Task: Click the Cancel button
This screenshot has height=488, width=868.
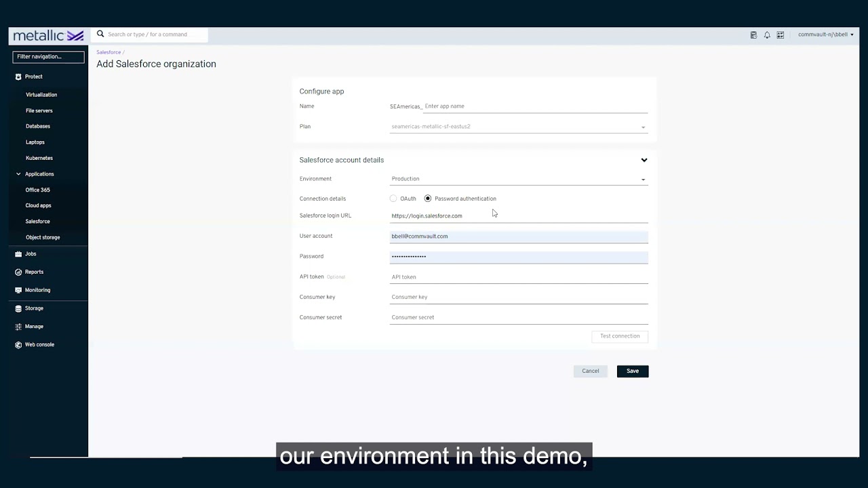Action: coord(591,371)
